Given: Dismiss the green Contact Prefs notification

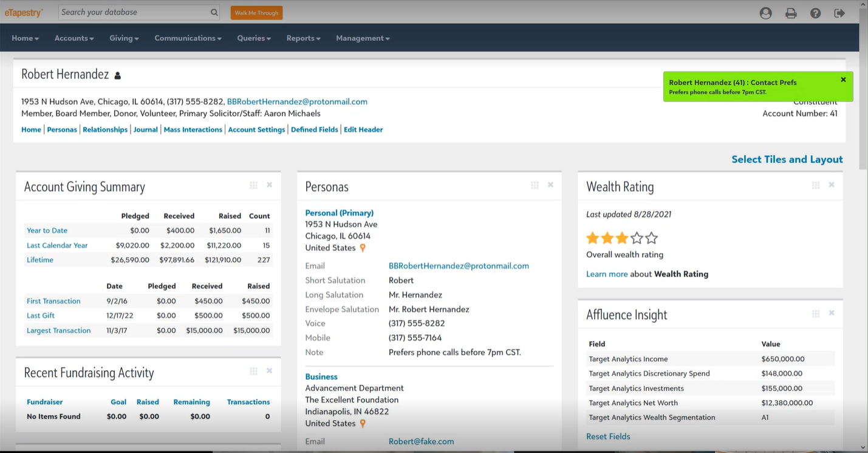Looking at the screenshot, I should click(x=843, y=80).
